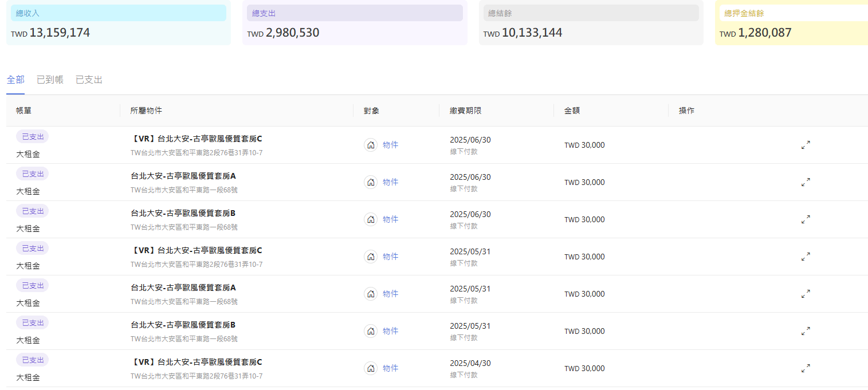
Task: Expand the 2025/06/30 套房A bill details
Action: pos(806,182)
